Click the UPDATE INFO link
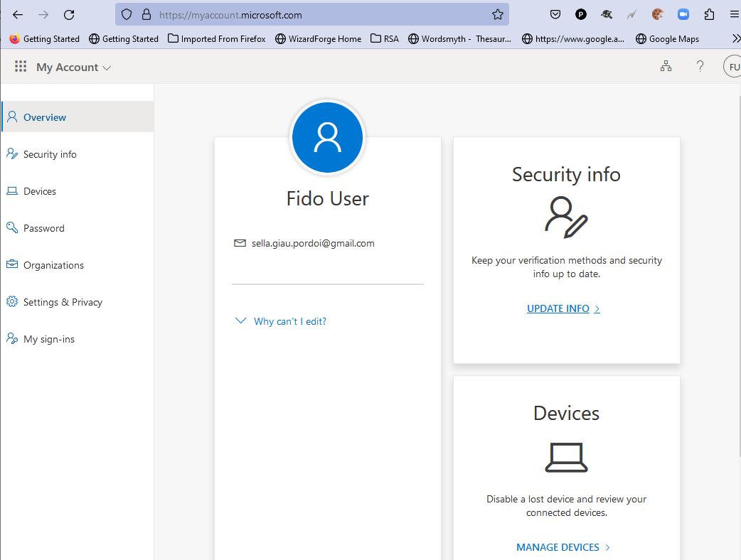 coord(563,308)
